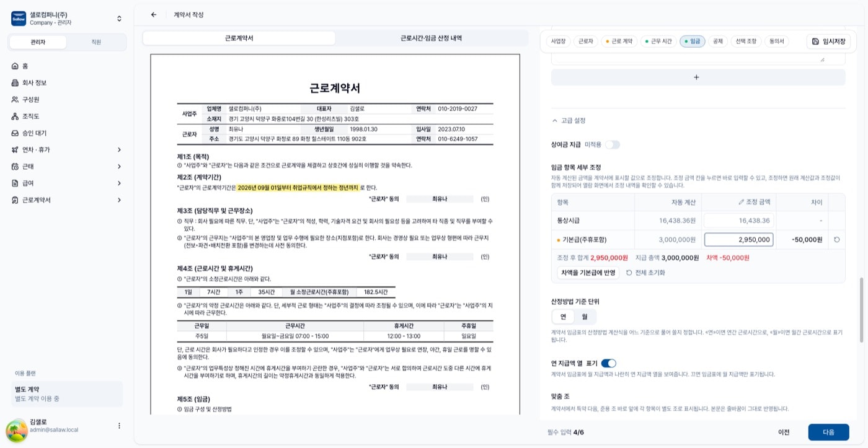Open the 구성원 members page

(x=68, y=99)
